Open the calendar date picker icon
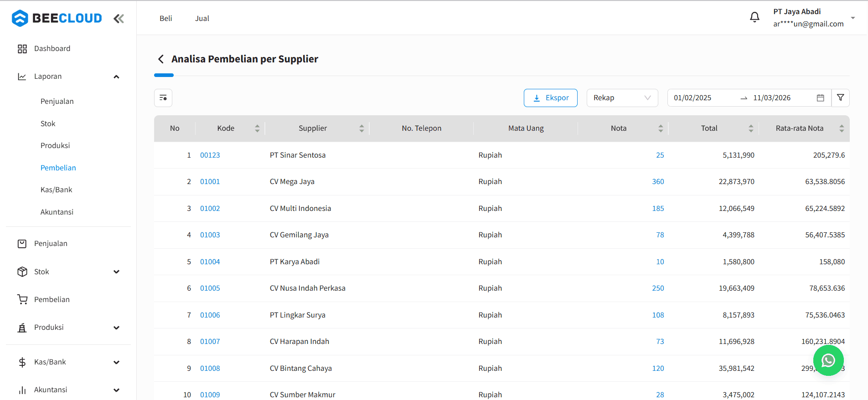Image resolution: width=868 pixels, height=400 pixels. (x=820, y=98)
